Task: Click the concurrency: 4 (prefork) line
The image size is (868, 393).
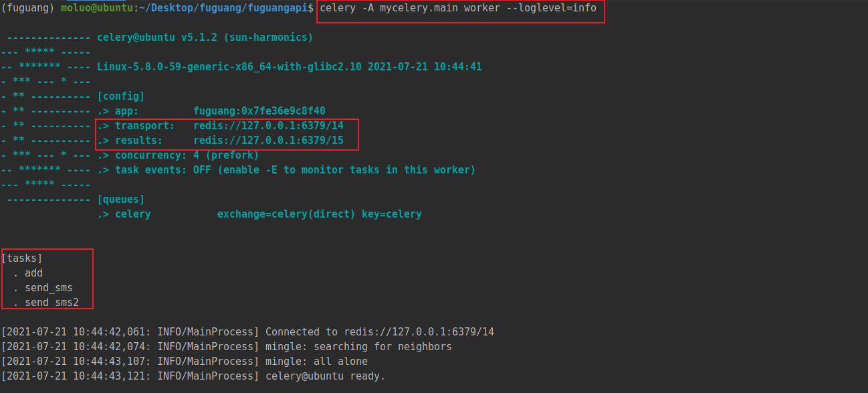Action: pyautogui.click(x=178, y=155)
